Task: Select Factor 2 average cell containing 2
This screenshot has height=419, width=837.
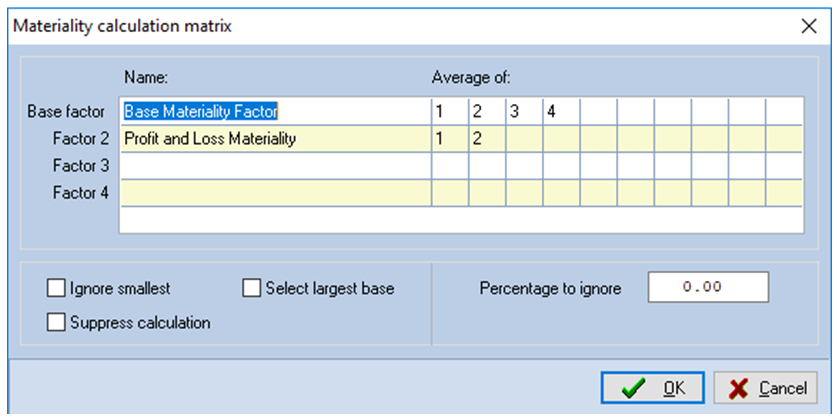Action: (487, 139)
